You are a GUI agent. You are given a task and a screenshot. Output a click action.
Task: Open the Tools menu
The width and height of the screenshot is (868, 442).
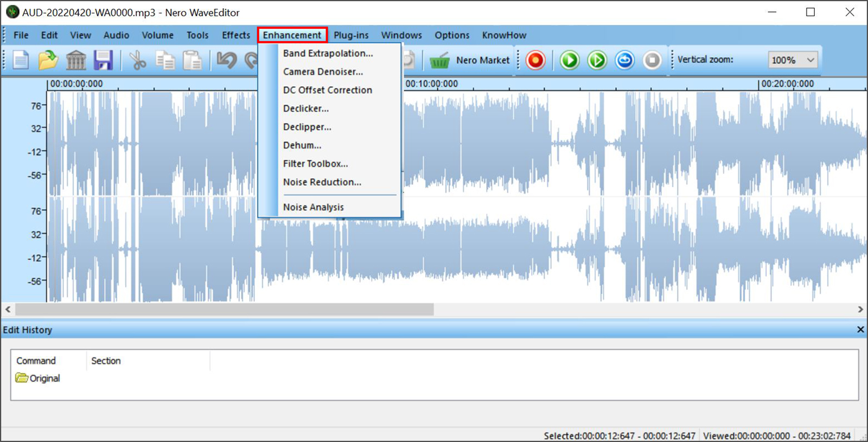point(197,35)
